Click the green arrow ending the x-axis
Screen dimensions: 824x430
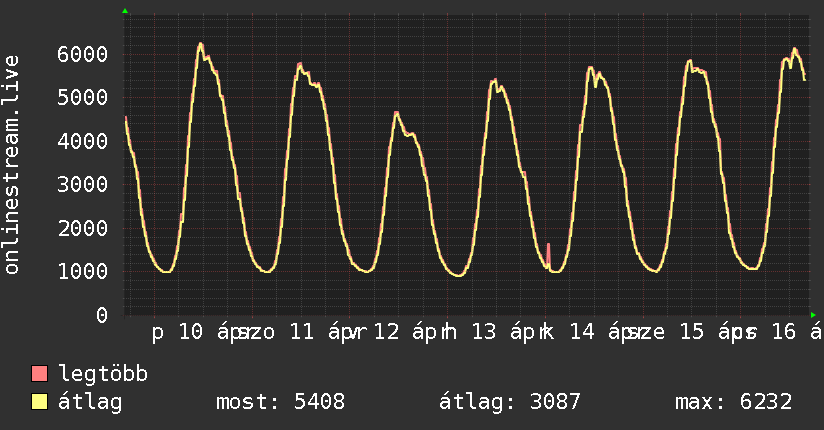click(x=813, y=314)
